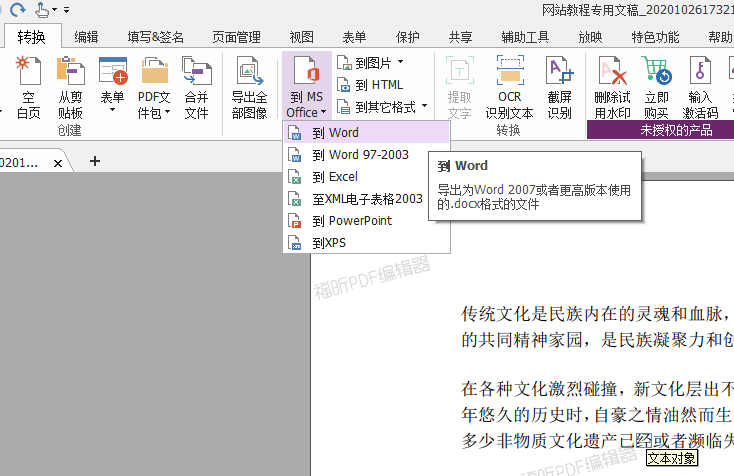Open the PDF文件包 dropdown

(154, 87)
